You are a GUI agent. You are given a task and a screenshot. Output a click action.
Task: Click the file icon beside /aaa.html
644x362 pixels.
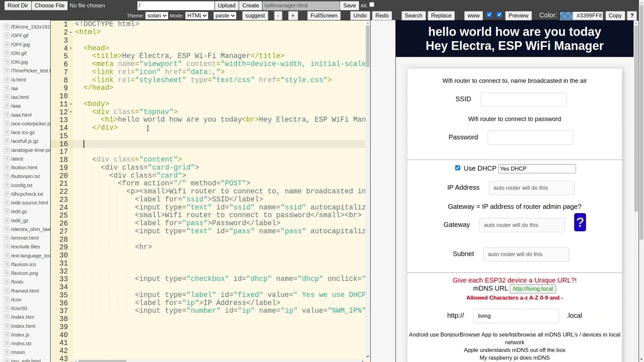pos(7,115)
